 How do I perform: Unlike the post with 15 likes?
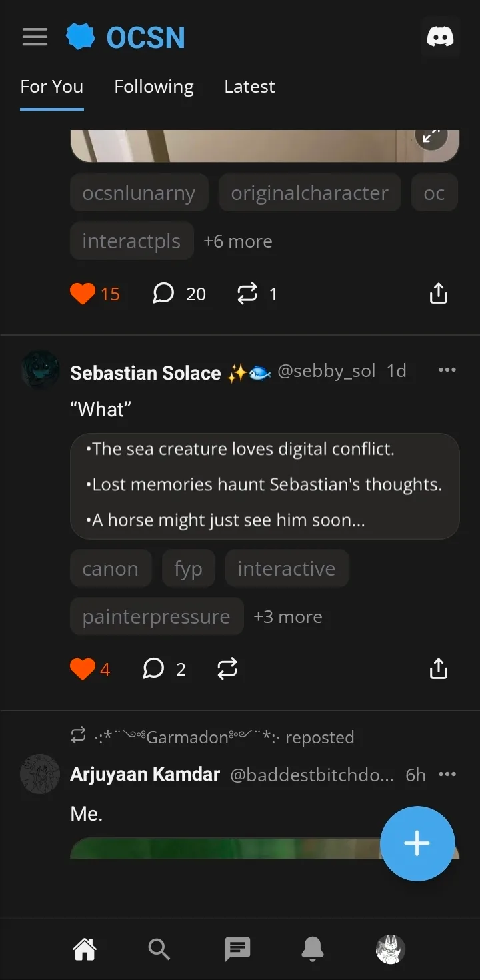[83, 294]
